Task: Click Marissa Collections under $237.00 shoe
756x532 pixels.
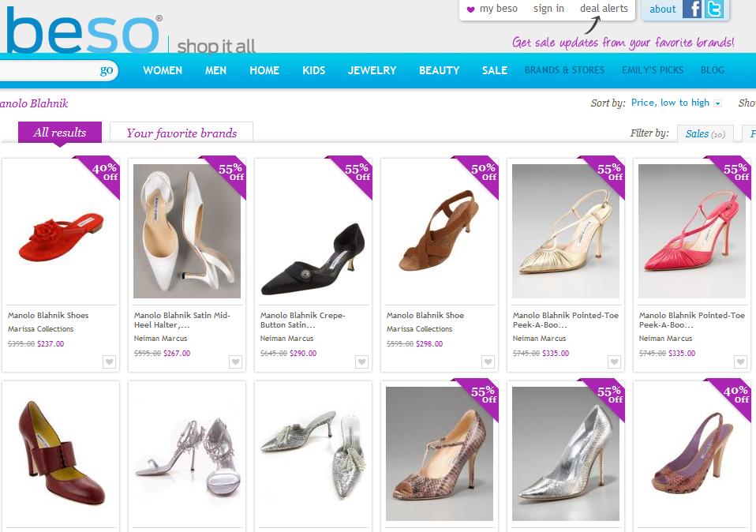Action: 40,329
